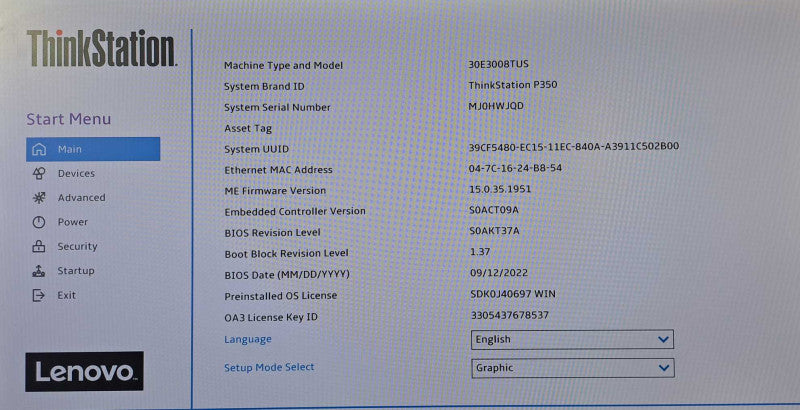
Task: Click OA3 license key ID 3305437678537
Action: (510, 315)
